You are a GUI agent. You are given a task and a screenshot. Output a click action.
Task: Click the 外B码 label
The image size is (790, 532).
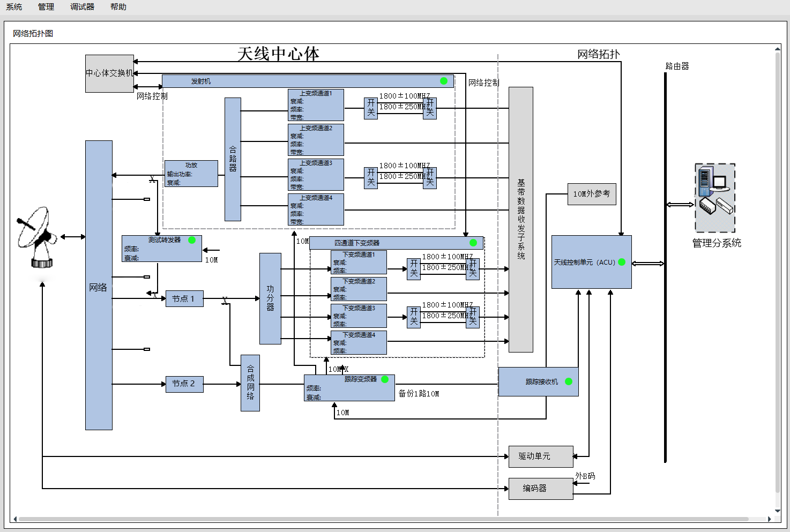tap(585, 476)
